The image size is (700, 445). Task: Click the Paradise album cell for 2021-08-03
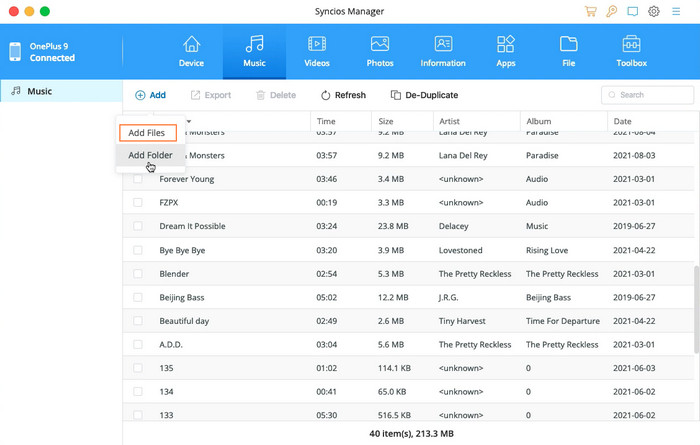point(542,155)
